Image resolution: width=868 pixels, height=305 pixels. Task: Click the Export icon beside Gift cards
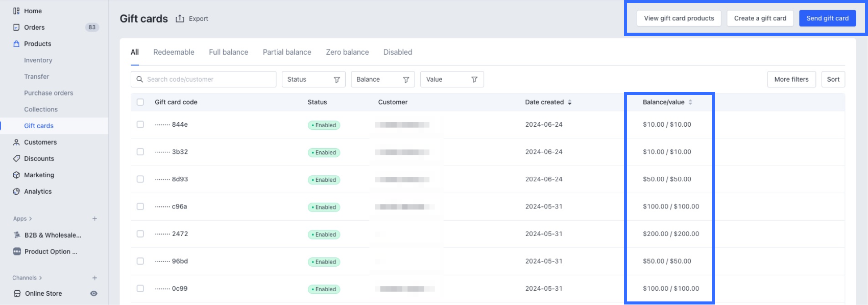click(180, 19)
